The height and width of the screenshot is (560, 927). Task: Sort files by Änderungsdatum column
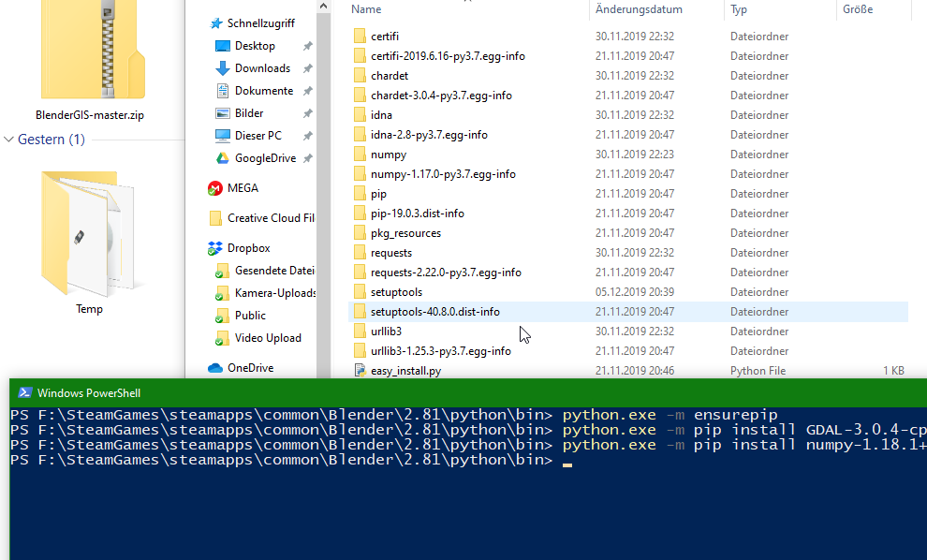pos(641,8)
